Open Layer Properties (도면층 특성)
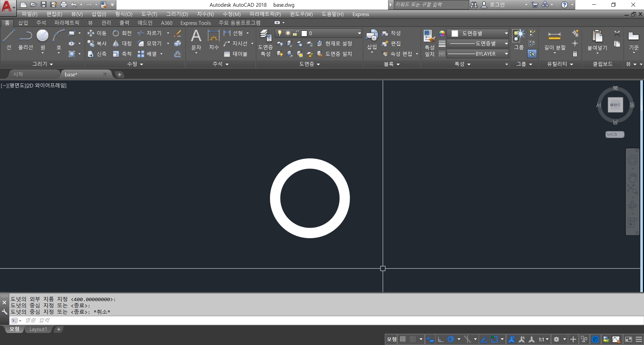Viewport: 644px width, 345px height. pos(265,43)
